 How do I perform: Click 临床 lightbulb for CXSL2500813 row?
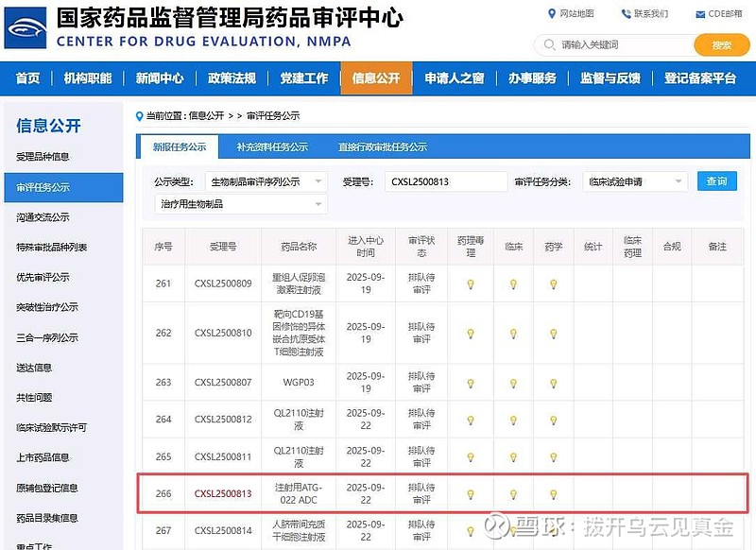513,494
